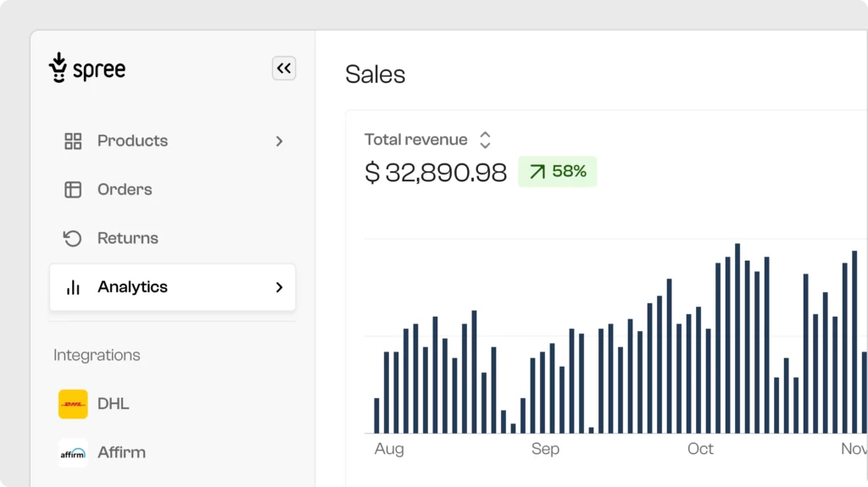Click the Sep label on chart axis
Image resolution: width=868 pixels, height=487 pixels.
545,449
